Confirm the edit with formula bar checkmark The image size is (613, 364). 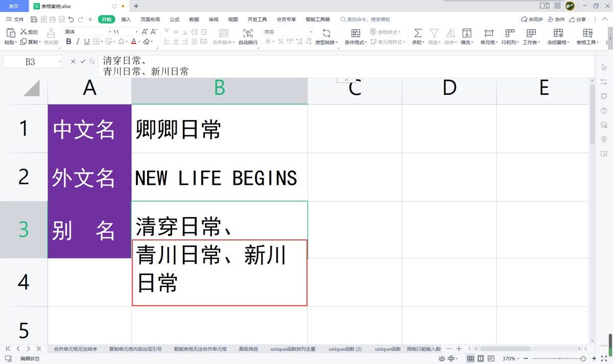point(83,61)
